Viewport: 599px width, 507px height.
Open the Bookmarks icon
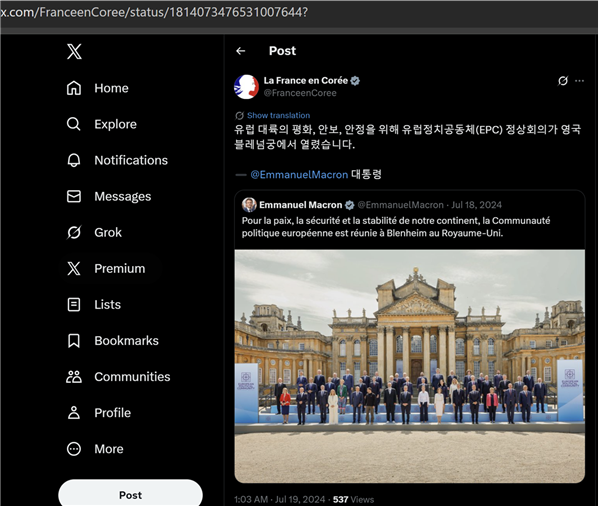74,340
